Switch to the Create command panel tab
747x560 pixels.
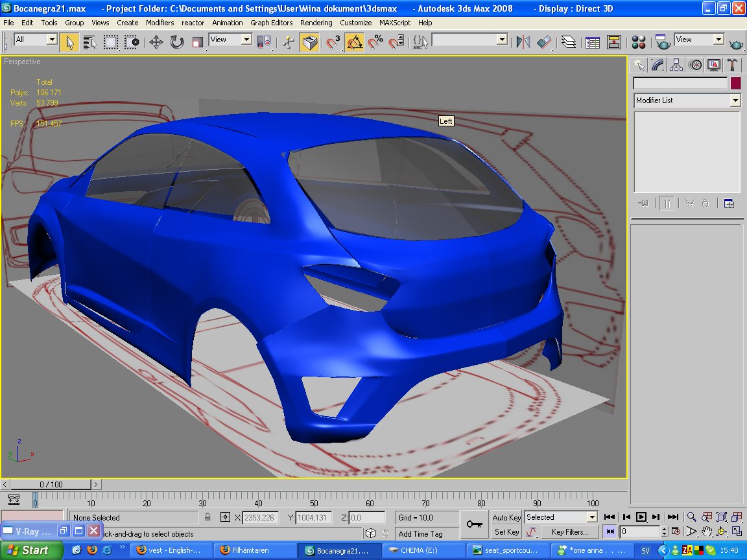point(639,65)
